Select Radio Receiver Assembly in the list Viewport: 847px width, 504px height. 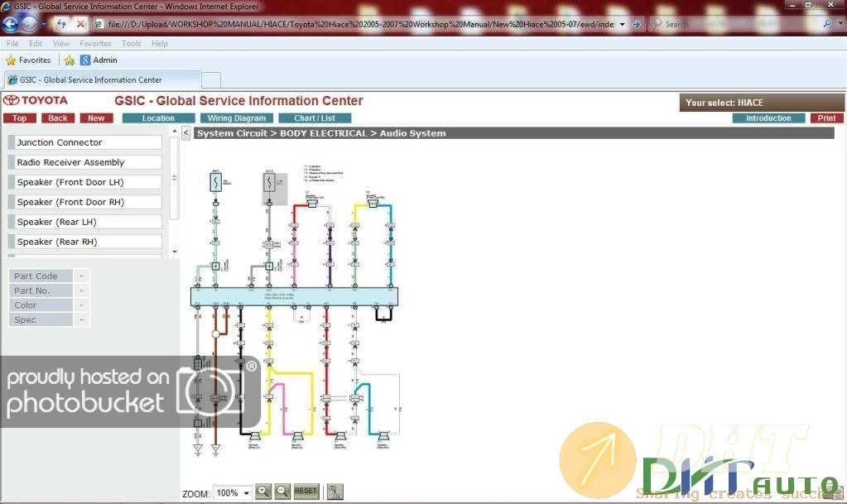[84, 162]
